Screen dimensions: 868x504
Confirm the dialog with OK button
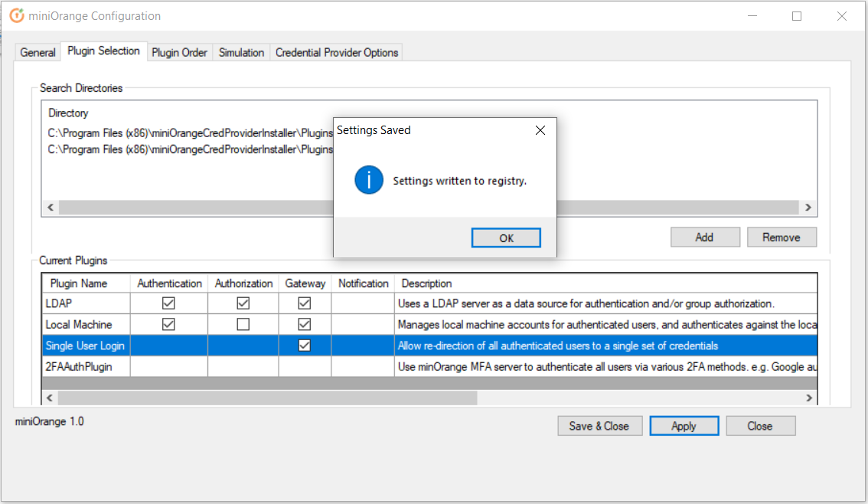(x=506, y=238)
